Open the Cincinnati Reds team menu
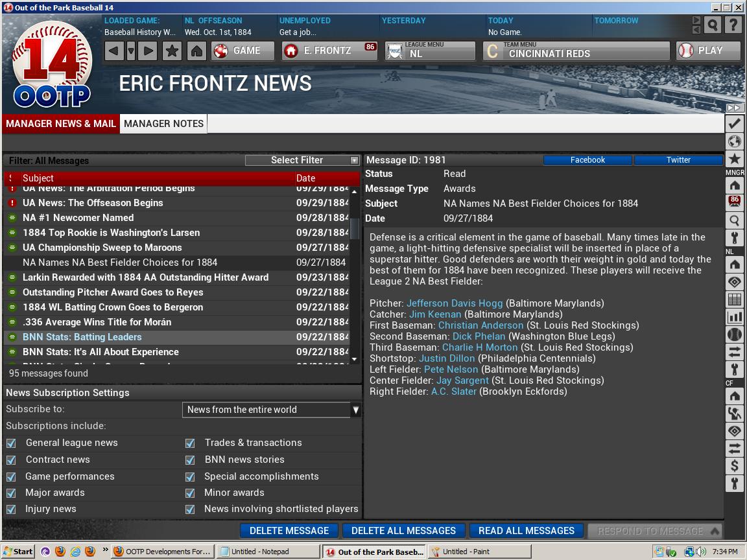The image size is (747, 560). point(575,51)
